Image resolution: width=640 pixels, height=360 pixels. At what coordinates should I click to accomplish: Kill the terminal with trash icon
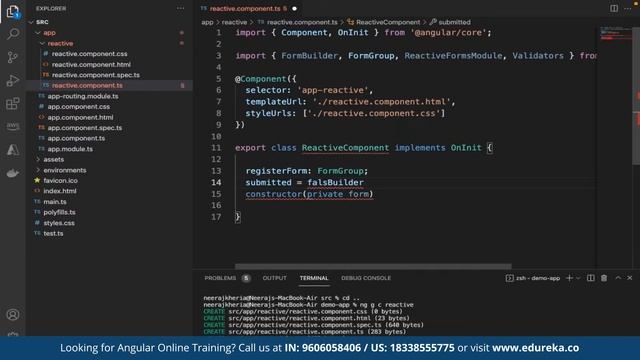[604, 278]
